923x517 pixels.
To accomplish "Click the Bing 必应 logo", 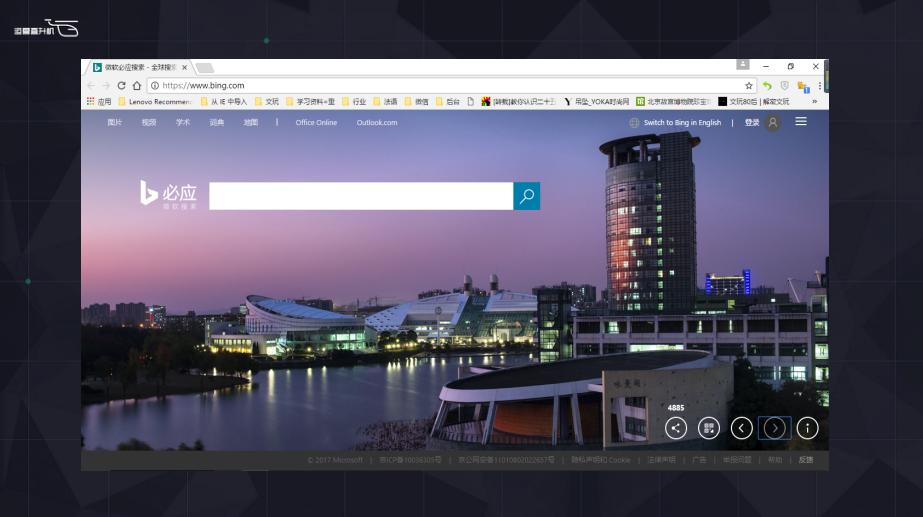I will tap(168, 194).
